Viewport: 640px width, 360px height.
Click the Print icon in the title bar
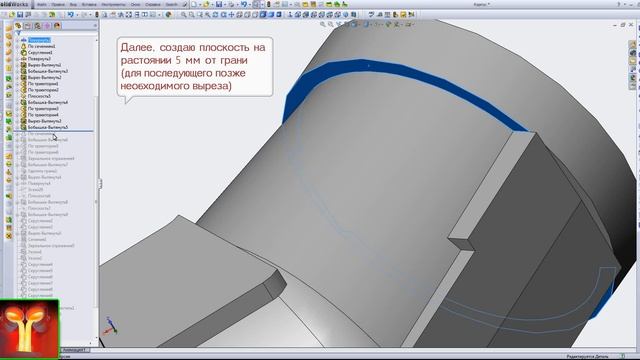point(231,4)
